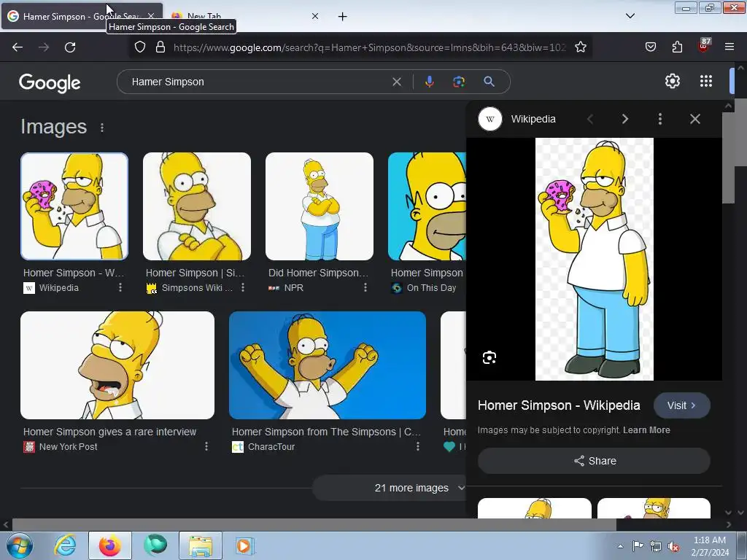The height and width of the screenshot is (560, 747).
Task: Open more options for CharacTour result
Action: tap(418, 447)
